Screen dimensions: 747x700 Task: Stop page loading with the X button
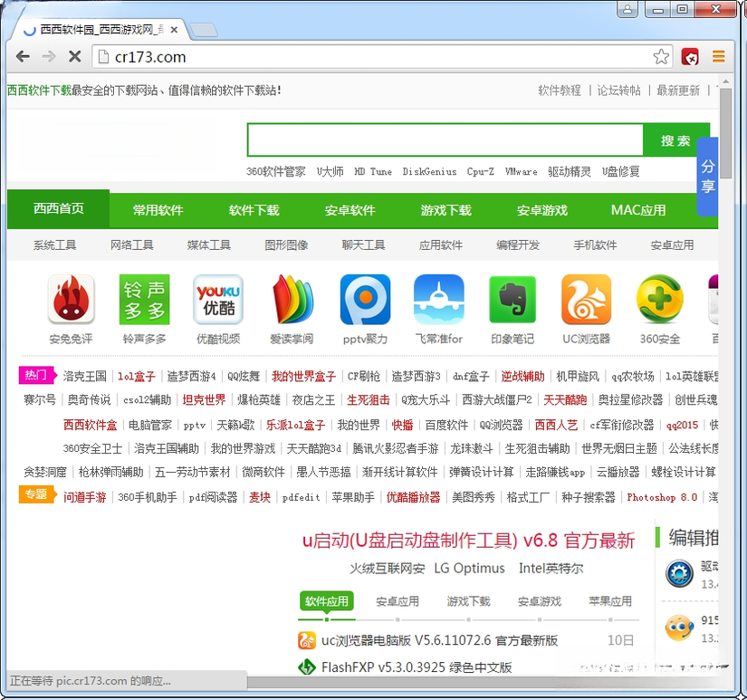coord(75,57)
